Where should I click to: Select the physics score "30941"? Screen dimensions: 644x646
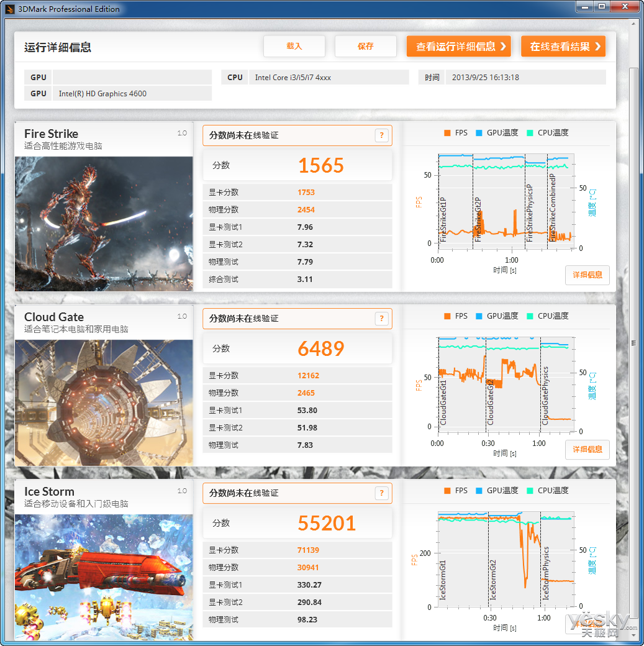point(308,568)
